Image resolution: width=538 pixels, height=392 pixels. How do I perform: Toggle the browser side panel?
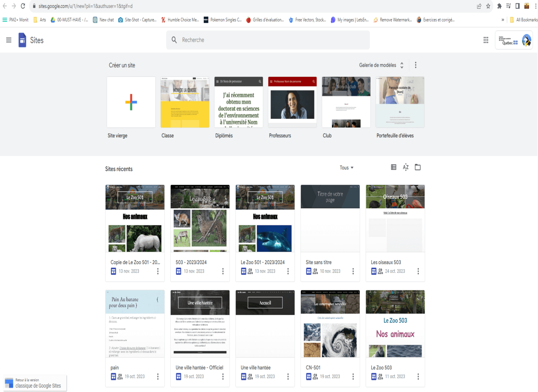517,6
